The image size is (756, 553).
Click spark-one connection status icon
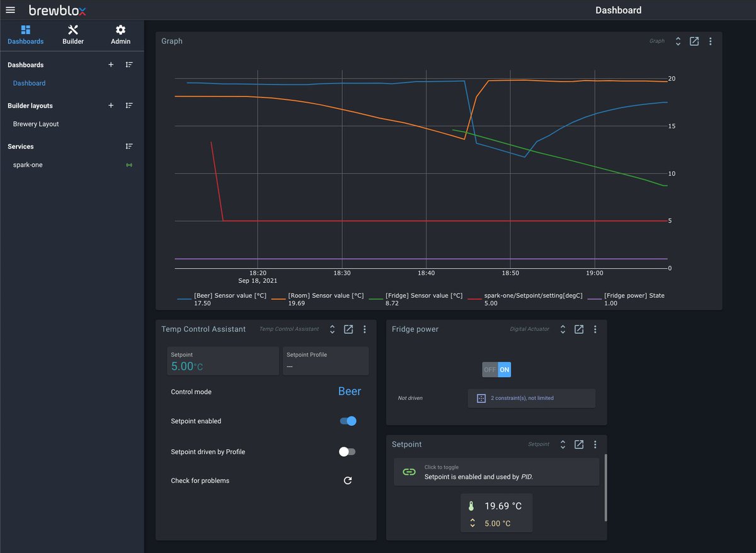(129, 165)
